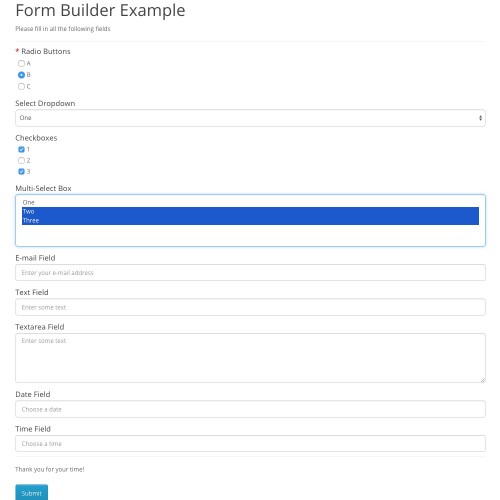500x500 pixels.
Task: Click empty area inside Multi-Select Box
Action: 250,235
